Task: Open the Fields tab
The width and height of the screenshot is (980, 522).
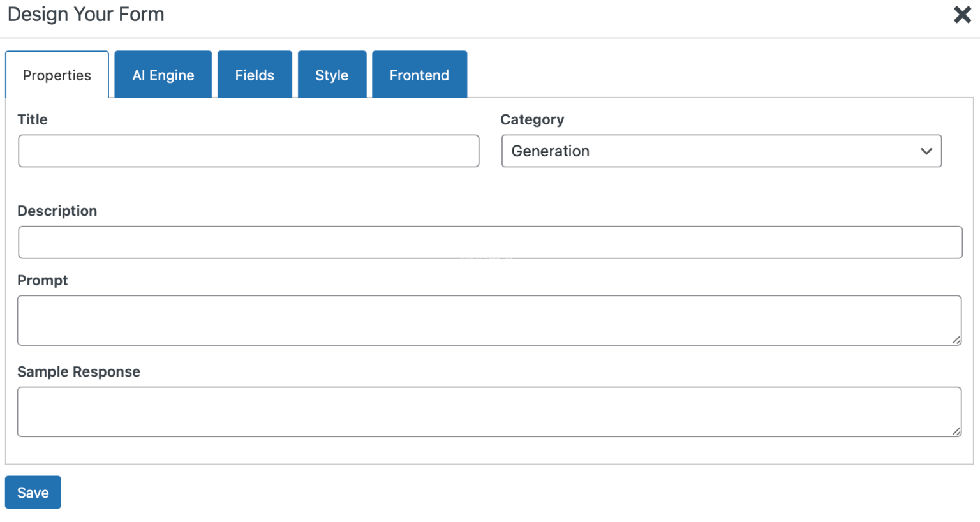Action: [255, 75]
